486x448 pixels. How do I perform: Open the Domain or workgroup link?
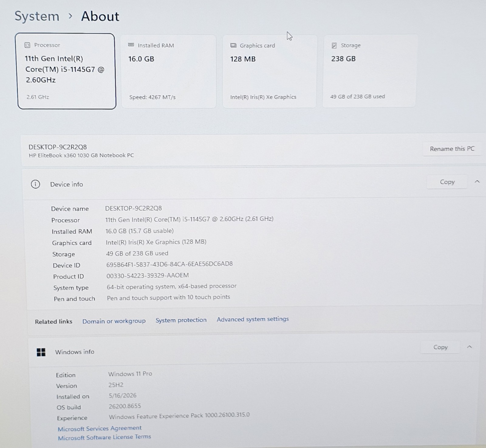click(114, 321)
